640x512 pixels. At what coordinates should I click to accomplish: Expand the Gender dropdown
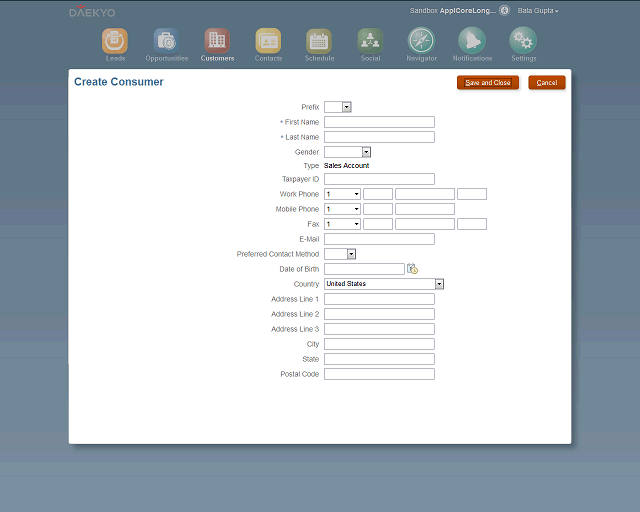click(367, 152)
